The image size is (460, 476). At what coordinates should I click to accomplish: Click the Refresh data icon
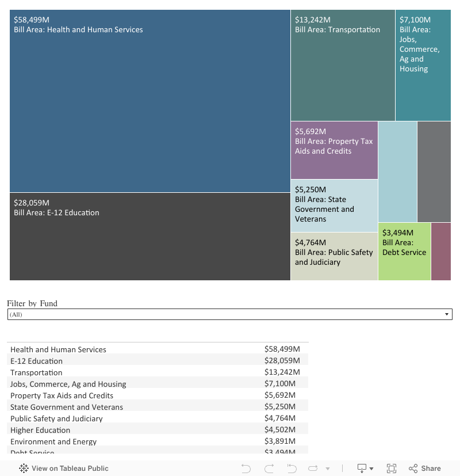(x=313, y=469)
